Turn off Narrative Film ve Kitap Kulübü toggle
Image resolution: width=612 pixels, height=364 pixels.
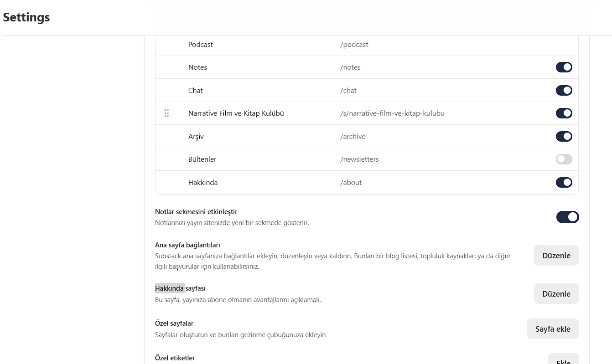point(564,113)
